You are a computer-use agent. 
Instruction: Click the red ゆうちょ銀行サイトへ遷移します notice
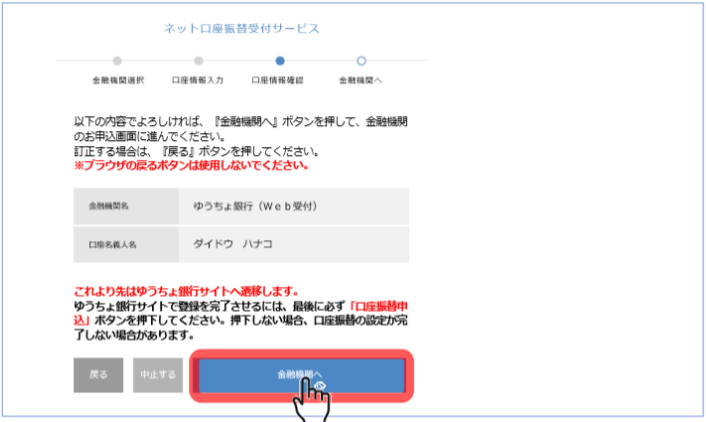[186, 291]
